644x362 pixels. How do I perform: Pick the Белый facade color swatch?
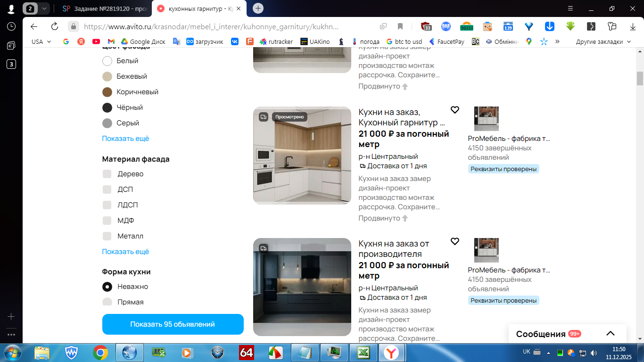click(107, 61)
